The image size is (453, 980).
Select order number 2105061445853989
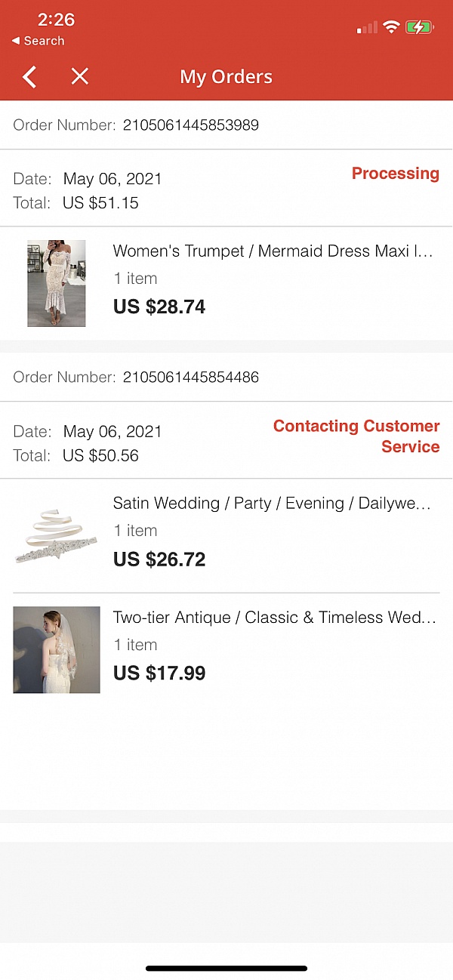click(191, 125)
